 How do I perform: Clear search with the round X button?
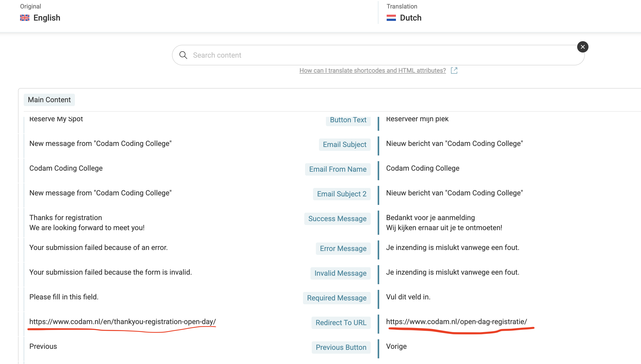click(x=583, y=47)
